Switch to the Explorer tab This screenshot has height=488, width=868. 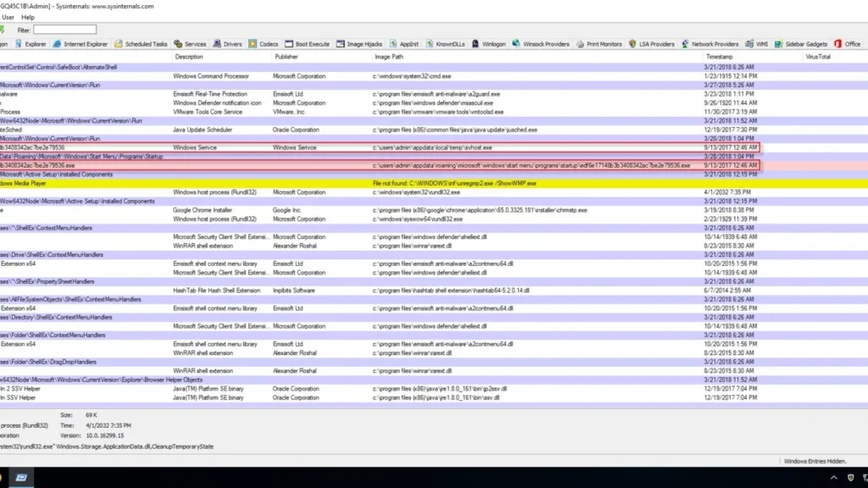(x=31, y=44)
